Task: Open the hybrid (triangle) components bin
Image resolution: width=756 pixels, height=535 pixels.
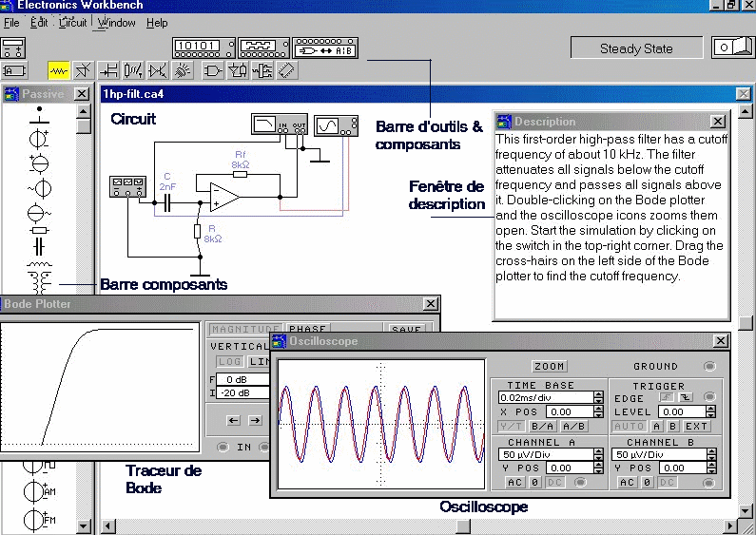Action: 157,71
